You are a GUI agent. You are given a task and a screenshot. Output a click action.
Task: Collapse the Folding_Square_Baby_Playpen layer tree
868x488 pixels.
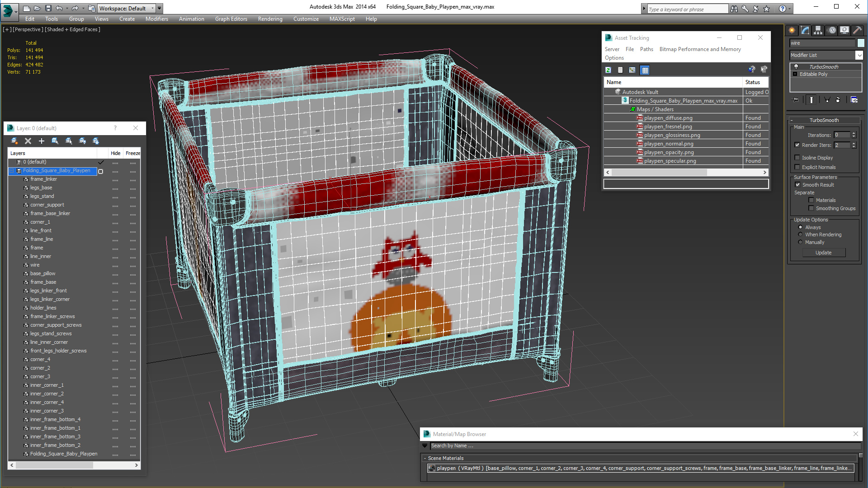(x=12, y=171)
